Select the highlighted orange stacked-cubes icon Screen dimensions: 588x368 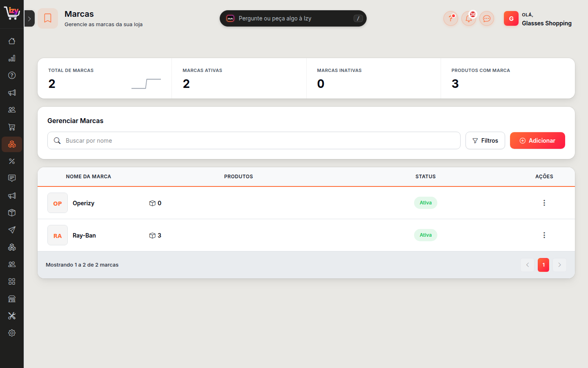12,144
